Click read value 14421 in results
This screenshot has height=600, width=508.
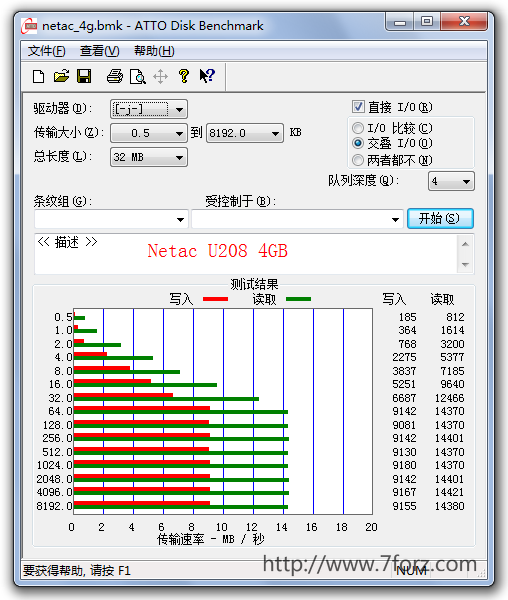[449, 492]
